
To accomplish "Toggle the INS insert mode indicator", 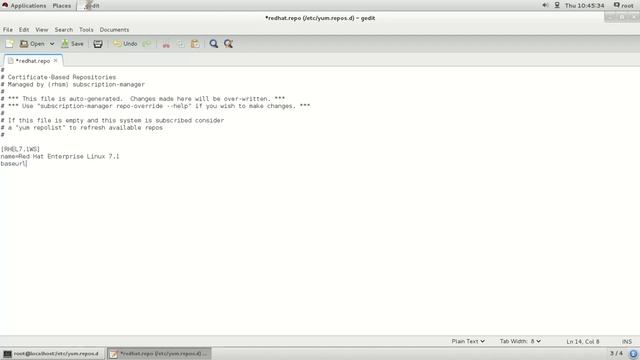I will coord(627,341).
